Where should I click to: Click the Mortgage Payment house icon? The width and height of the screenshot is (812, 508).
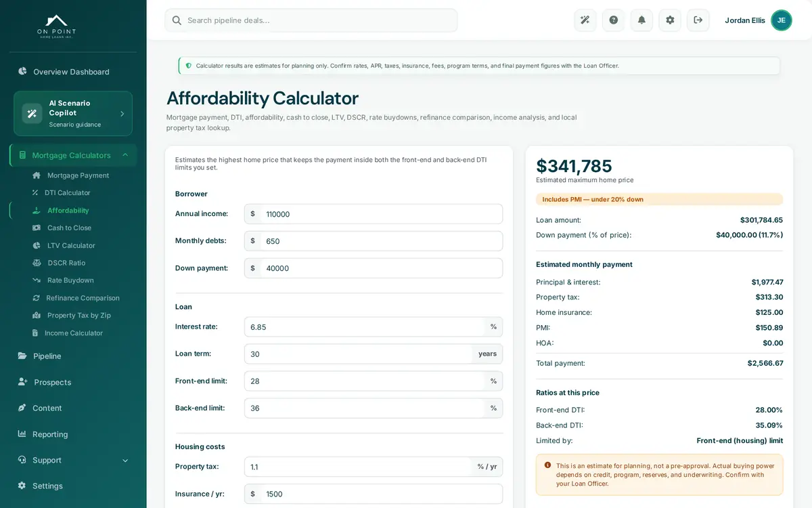[x=37, y=175]
